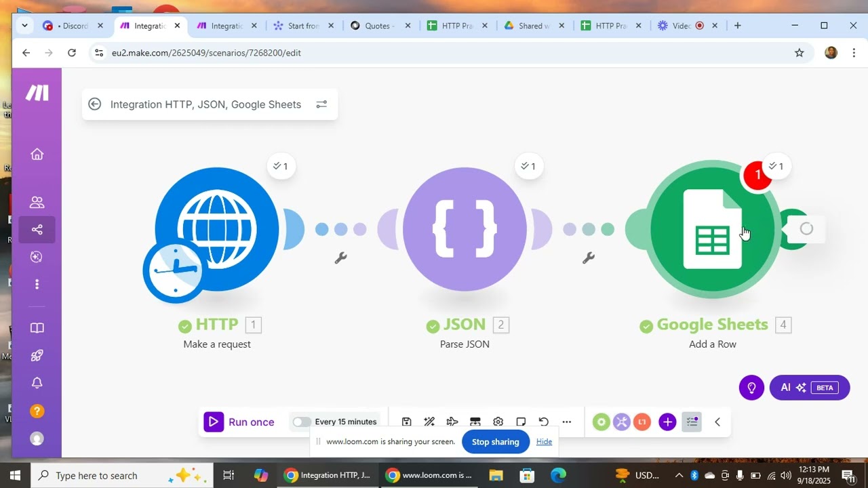868x488 pixels.
Task: Open the globe-style sidebar icon below Scenarios
Action: 37,256
